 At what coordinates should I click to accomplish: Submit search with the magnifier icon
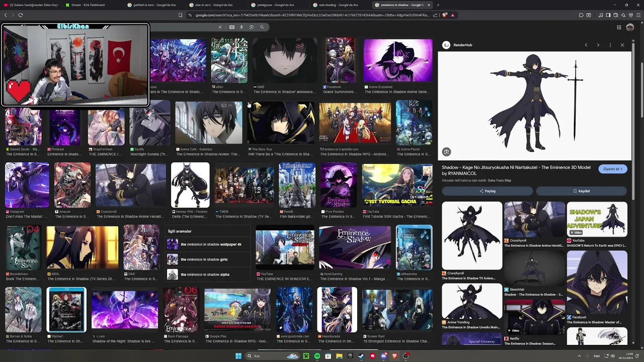click(x=262, y=27)
